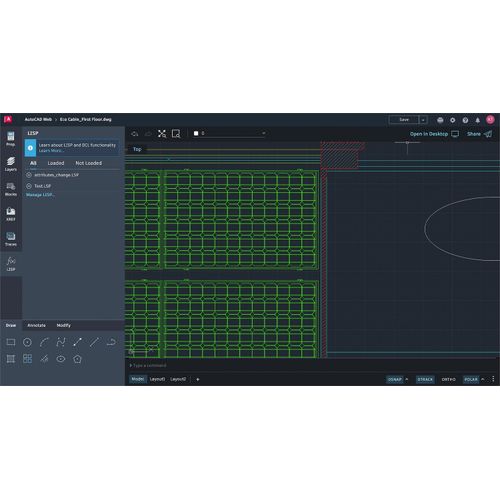The image size is (500, 500).
Task: Select the Circle draw tool
Action: click(27, 342)
